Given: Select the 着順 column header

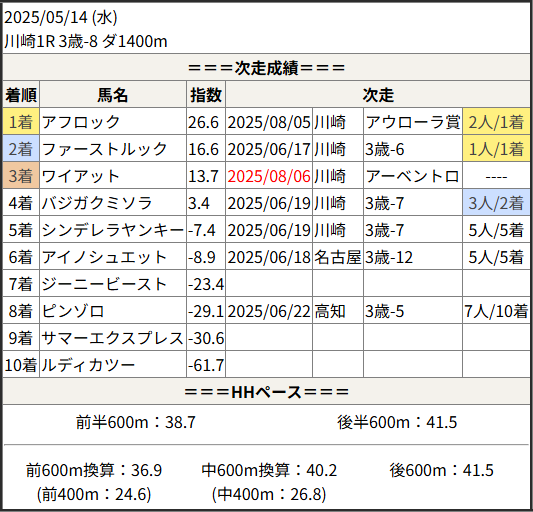Looking at the screenshot, I should point(21,95).
